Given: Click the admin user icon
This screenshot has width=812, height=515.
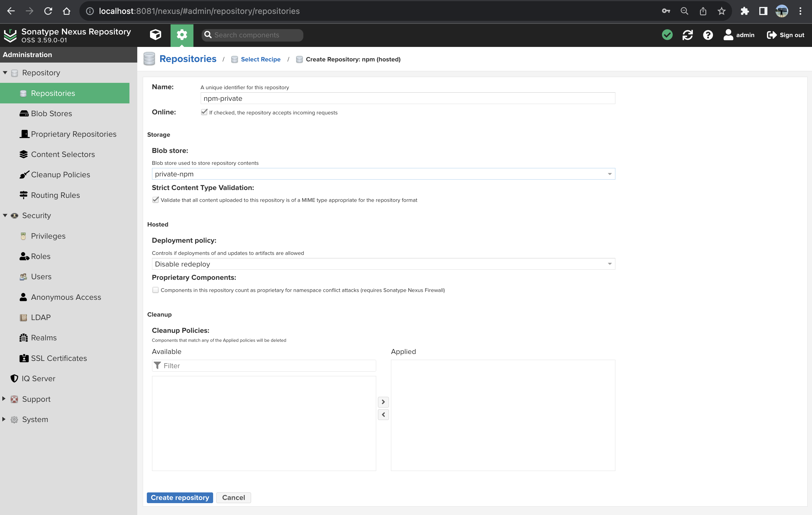Looking at the screenshot, I should click(x=728, y=35).
